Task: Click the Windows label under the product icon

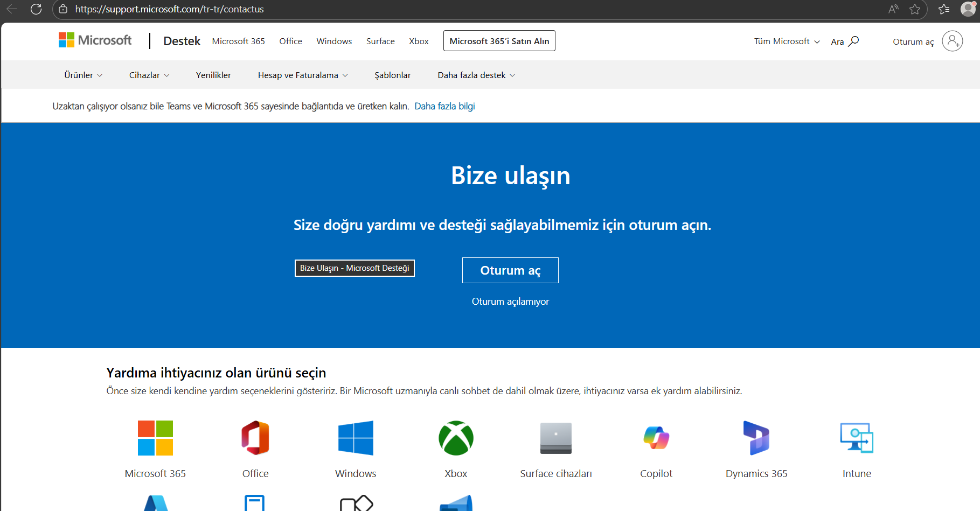Action: [356, 473]
